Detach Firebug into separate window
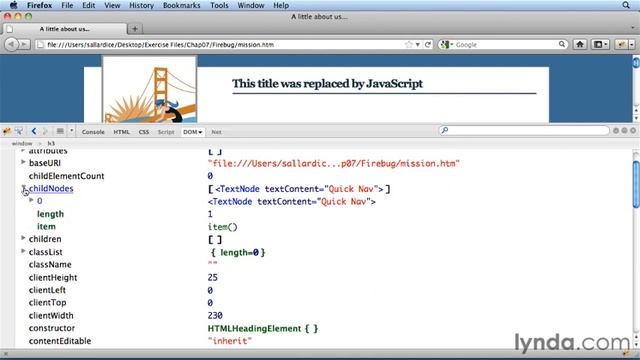The image size is (640, 360). 624,131
